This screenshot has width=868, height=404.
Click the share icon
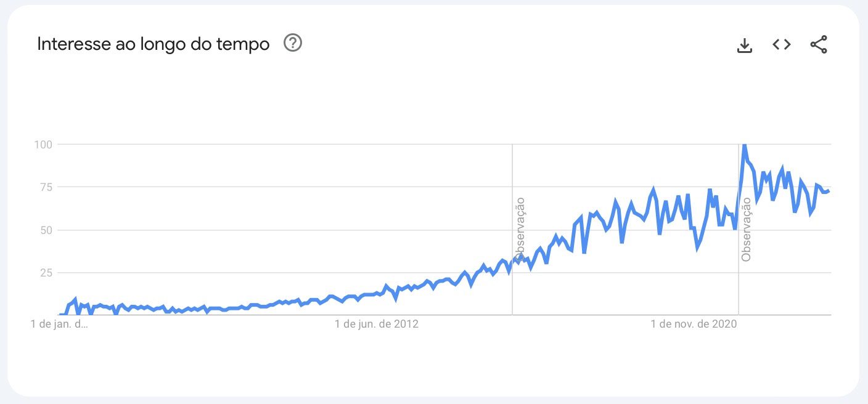coord(819,44)
